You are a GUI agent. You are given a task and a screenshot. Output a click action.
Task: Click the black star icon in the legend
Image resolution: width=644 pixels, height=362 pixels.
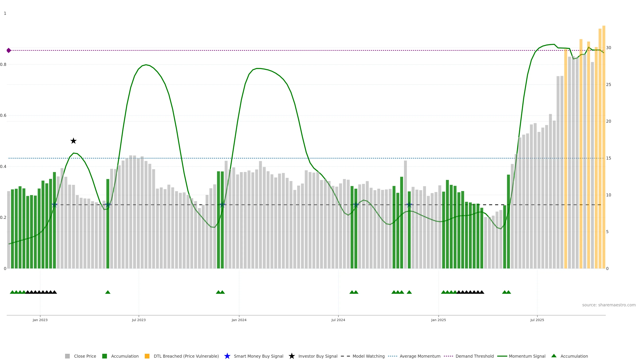(291, 356)
